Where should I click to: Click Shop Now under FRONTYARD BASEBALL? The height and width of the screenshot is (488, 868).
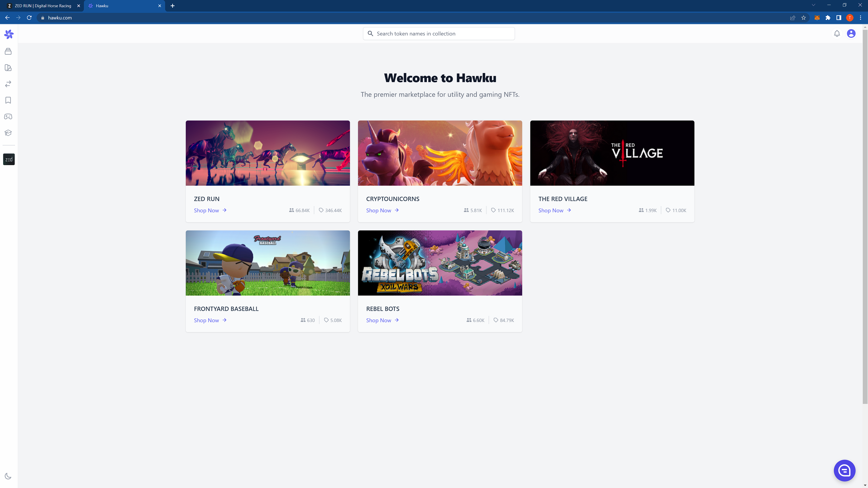tap(210, 320)
